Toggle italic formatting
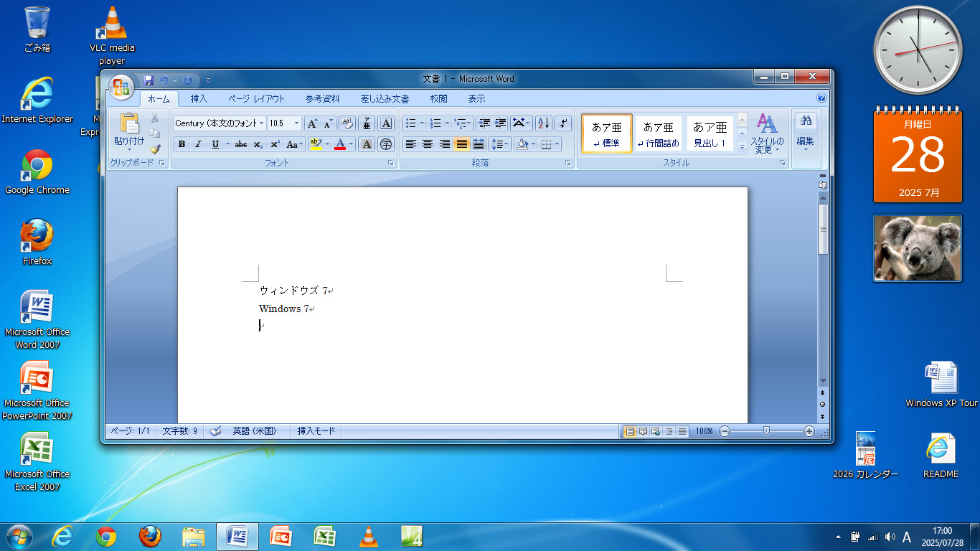This screenshot has height=551, width=980. [x=198, y=144]
